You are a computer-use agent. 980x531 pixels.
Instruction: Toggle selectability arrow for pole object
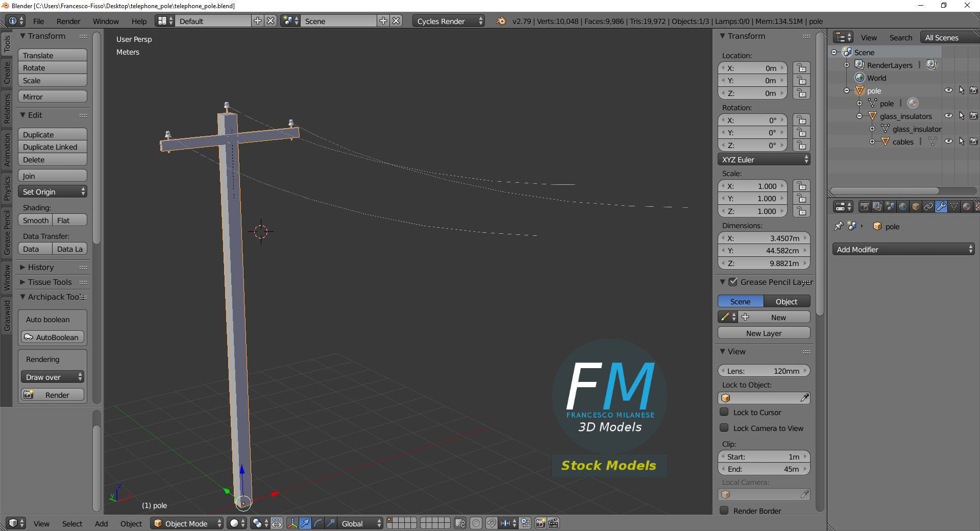pyautogui.click(x=962, y=90)
